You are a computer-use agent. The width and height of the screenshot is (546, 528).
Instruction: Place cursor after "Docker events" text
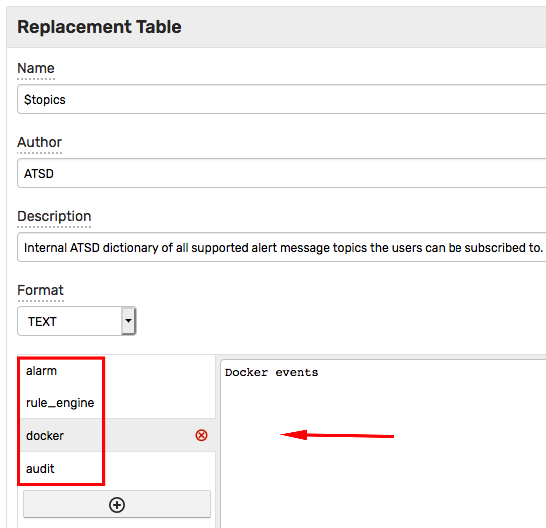click(320, 372)
